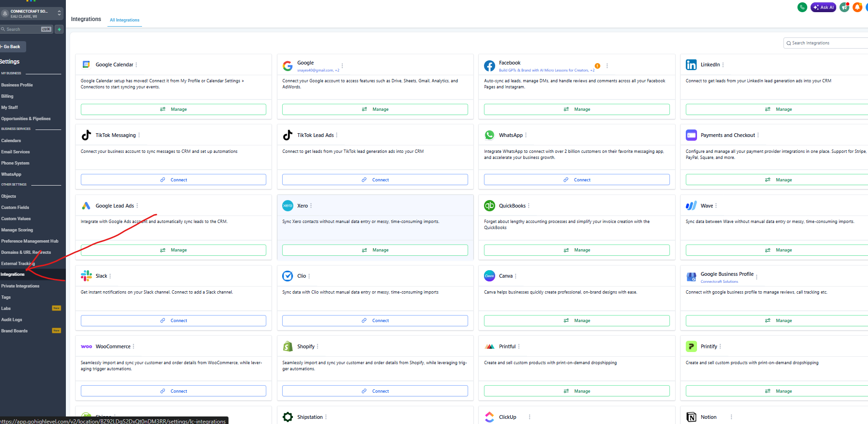This screenshot has width=868, height=424.
Task: Click Connect on WhatsApp card
Action: [577, 180]
